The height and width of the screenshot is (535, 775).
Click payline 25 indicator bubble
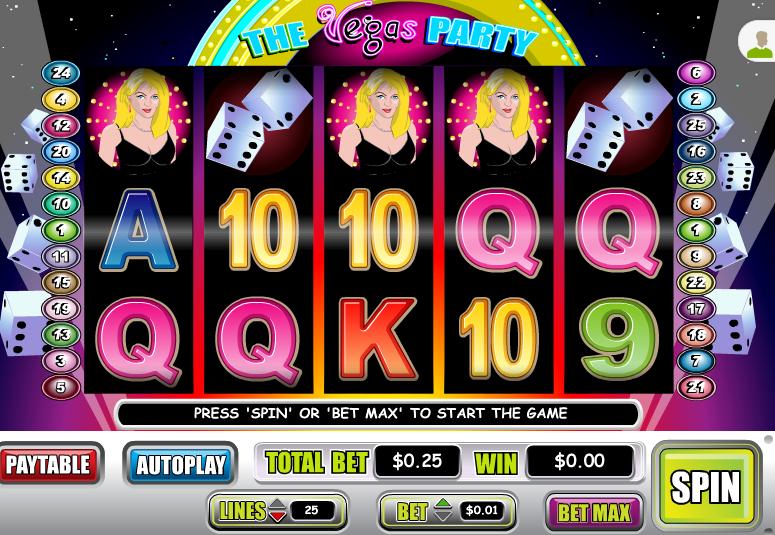point(696,126)
